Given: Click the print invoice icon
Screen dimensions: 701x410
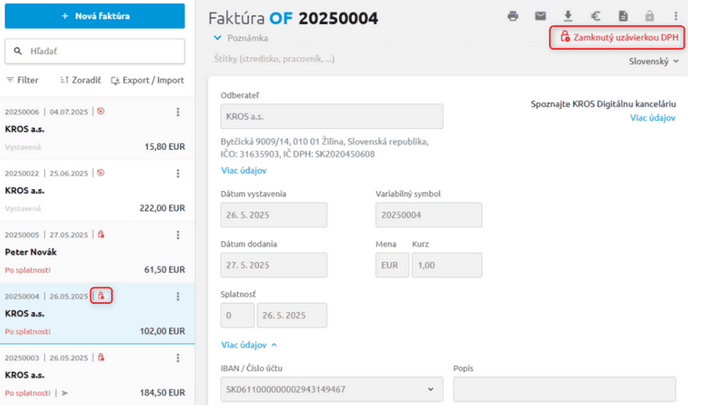Looking at the screenshot, I should tap(513, 16).
